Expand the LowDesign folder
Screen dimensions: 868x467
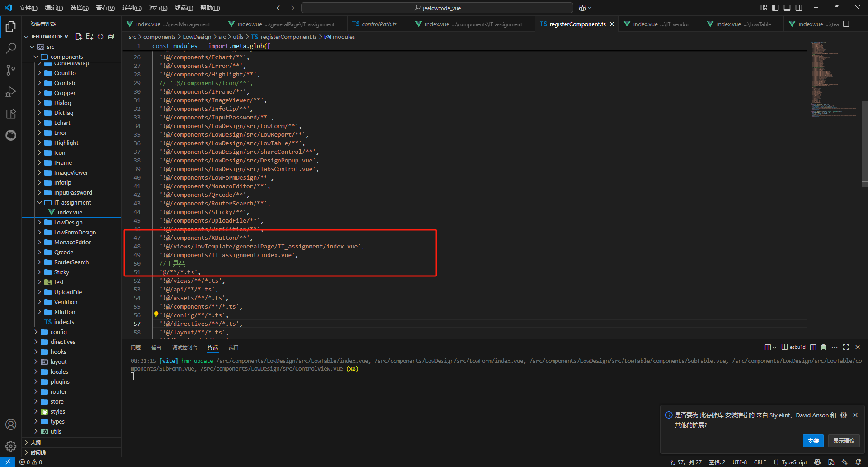(x=71, y=222)
